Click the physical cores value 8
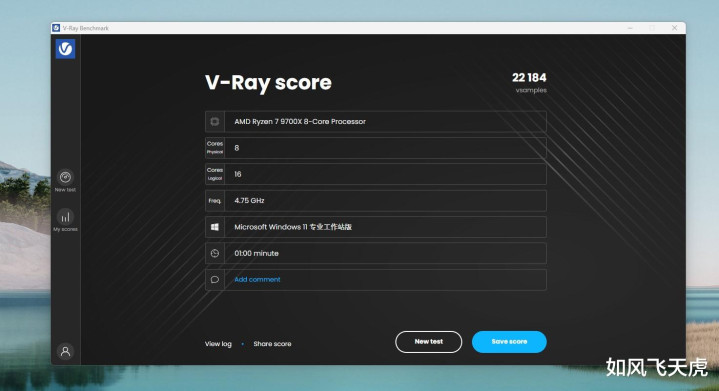 [x=237, y=148]
